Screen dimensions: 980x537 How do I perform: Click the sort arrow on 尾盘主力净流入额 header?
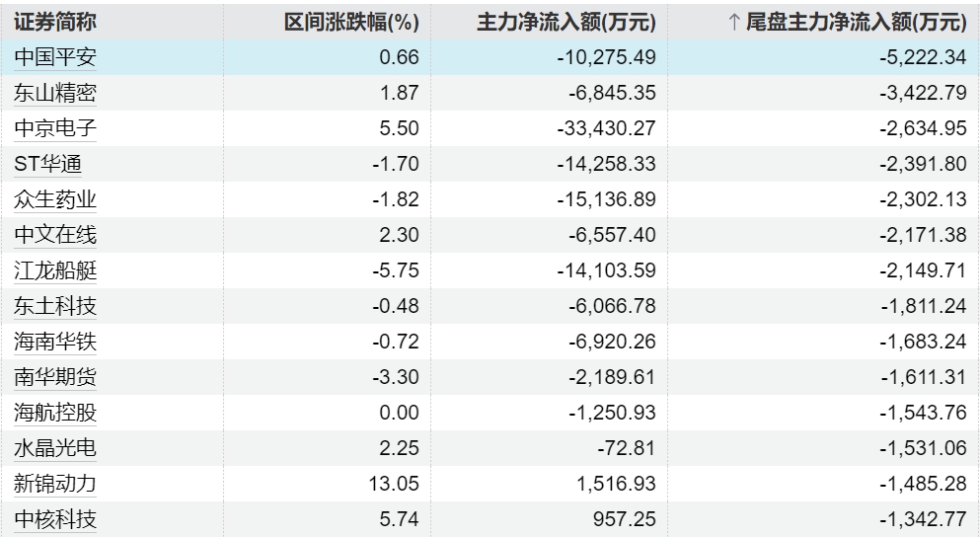734,23
